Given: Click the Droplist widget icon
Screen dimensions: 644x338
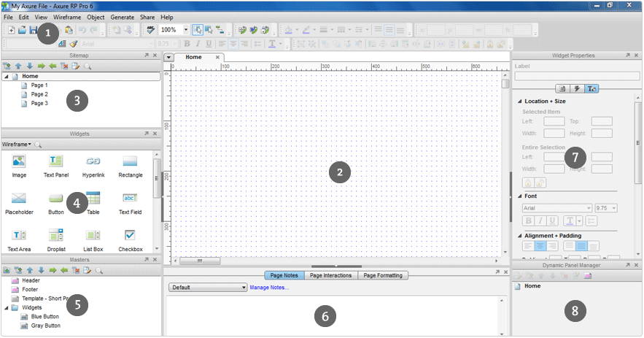Looking at the screenshot, I should pos(56,235).
